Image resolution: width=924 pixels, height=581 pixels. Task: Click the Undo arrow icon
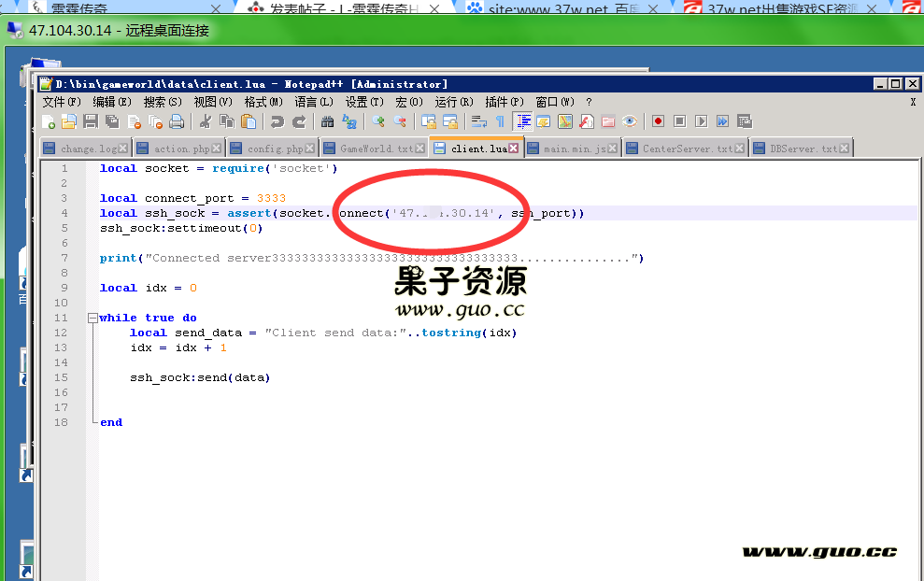277,121
